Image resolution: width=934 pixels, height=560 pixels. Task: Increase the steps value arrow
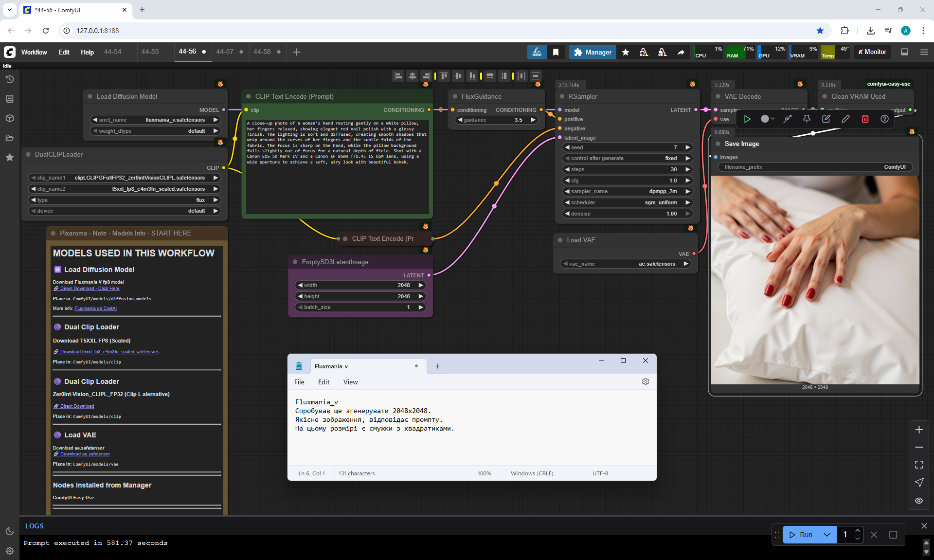(x=687, y=169)
